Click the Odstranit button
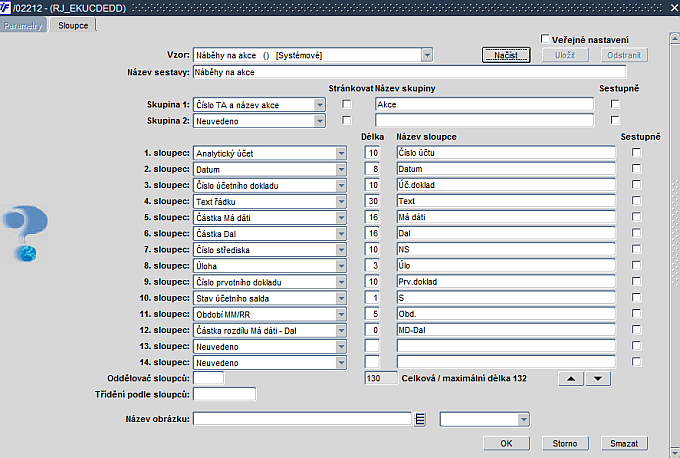Image resolution: width=680 pixels, height=458 pixels. 624,55
